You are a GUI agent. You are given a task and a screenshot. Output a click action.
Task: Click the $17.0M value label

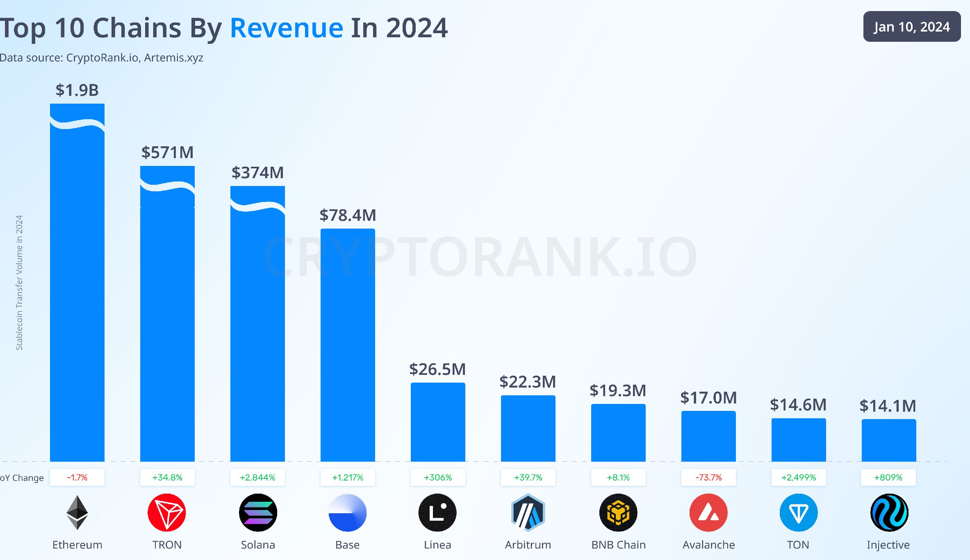pos(708,397)
